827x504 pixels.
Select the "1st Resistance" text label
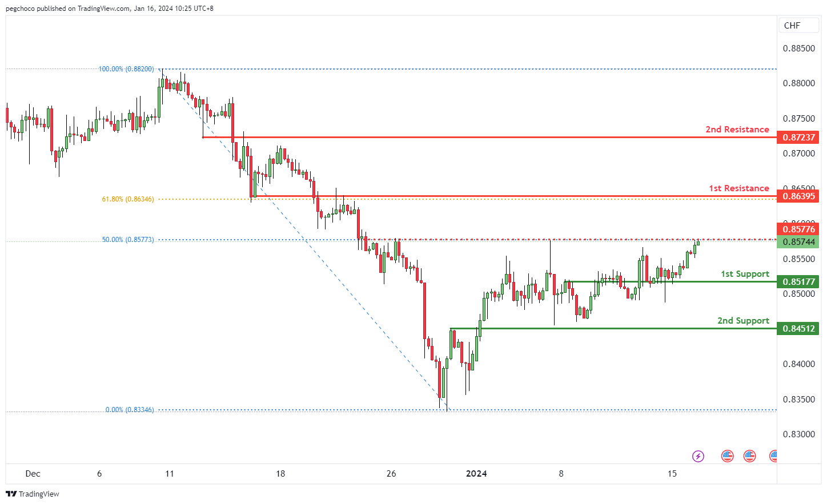(x=738, y=188)
